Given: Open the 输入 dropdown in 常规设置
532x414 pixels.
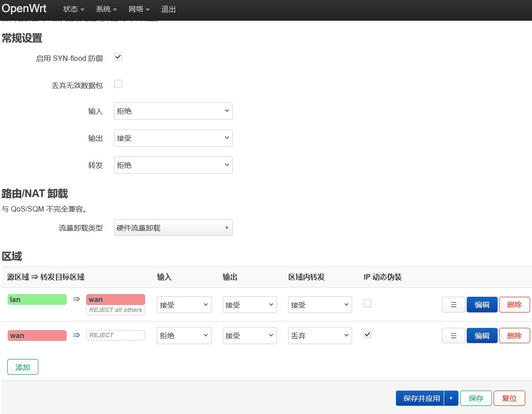Looking at the screenshot, I should [173, 111].
